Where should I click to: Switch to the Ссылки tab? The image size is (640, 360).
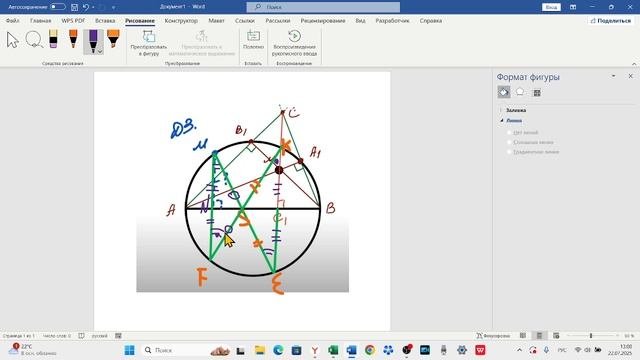[244, 20]
